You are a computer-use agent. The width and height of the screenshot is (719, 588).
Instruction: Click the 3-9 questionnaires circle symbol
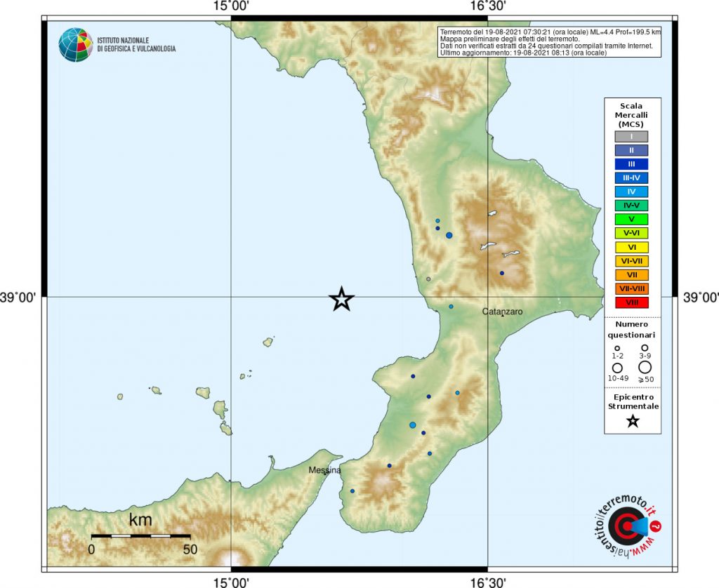tap(645, 348)
